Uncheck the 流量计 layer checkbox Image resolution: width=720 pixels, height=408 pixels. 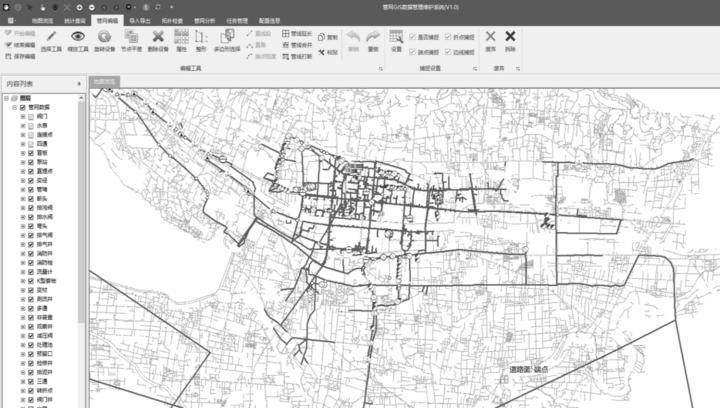31,272
